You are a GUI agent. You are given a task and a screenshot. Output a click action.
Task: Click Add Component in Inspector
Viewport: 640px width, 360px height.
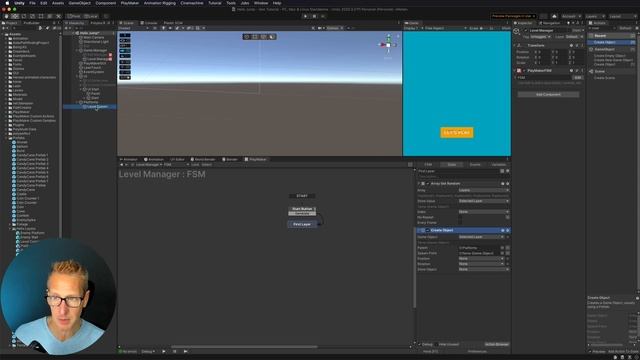pyautogui.click(x=548, y=94)
